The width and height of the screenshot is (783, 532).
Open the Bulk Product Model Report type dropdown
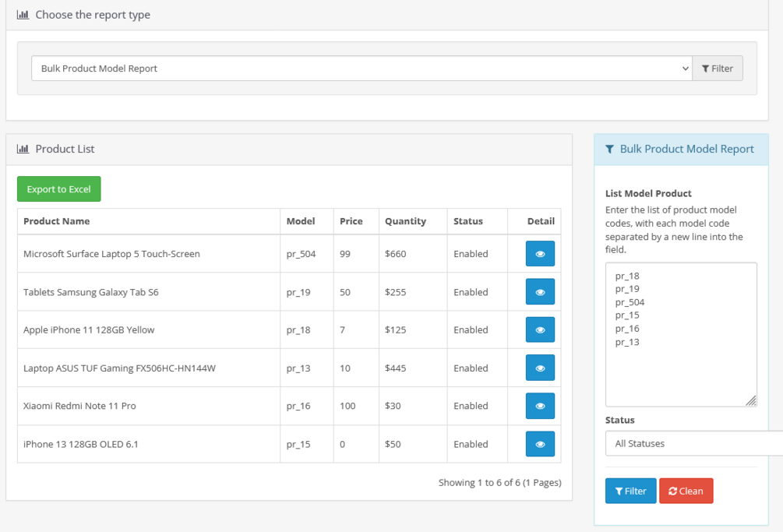tap(362, 69)
